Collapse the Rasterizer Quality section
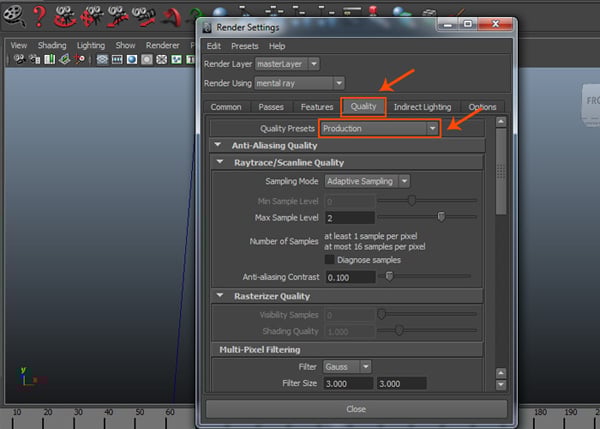Viewport: 600px width, 429px height. [220, 296]
